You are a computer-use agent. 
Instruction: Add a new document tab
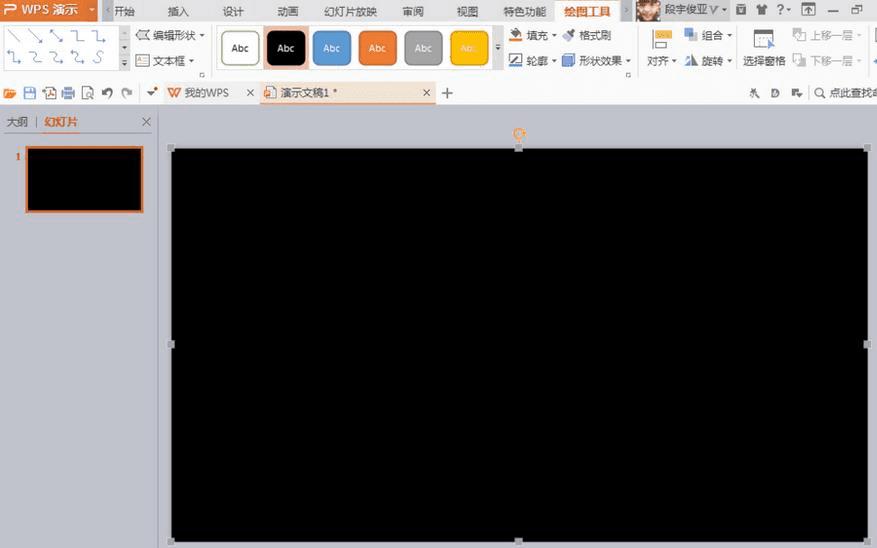tap(447, 93)
